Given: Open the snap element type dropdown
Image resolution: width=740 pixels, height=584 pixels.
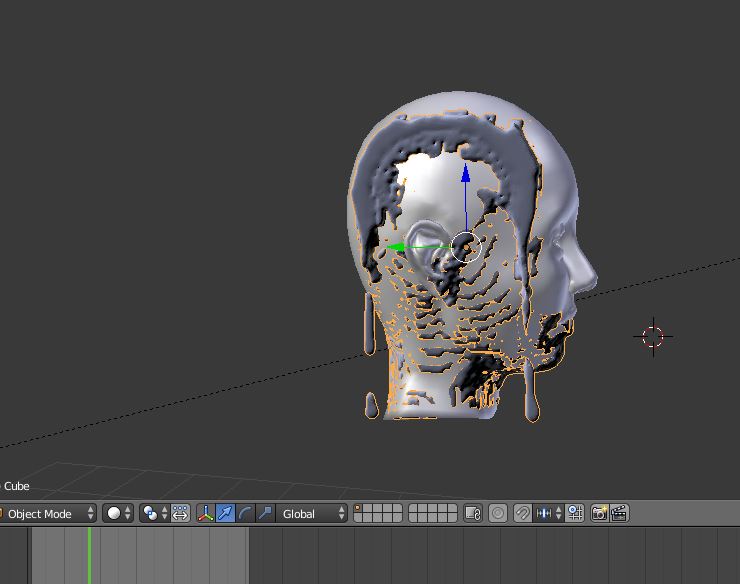Looking at the screenshot, I should (548, 513).
